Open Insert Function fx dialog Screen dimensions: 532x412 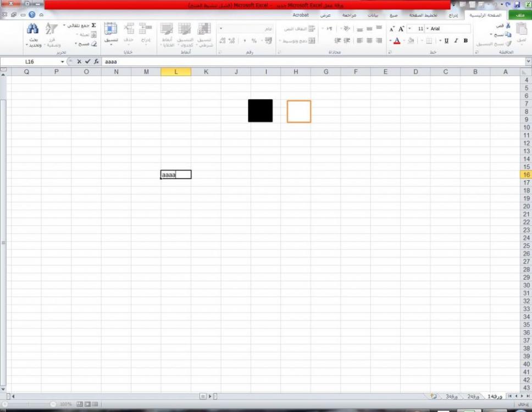coord(96,62)
